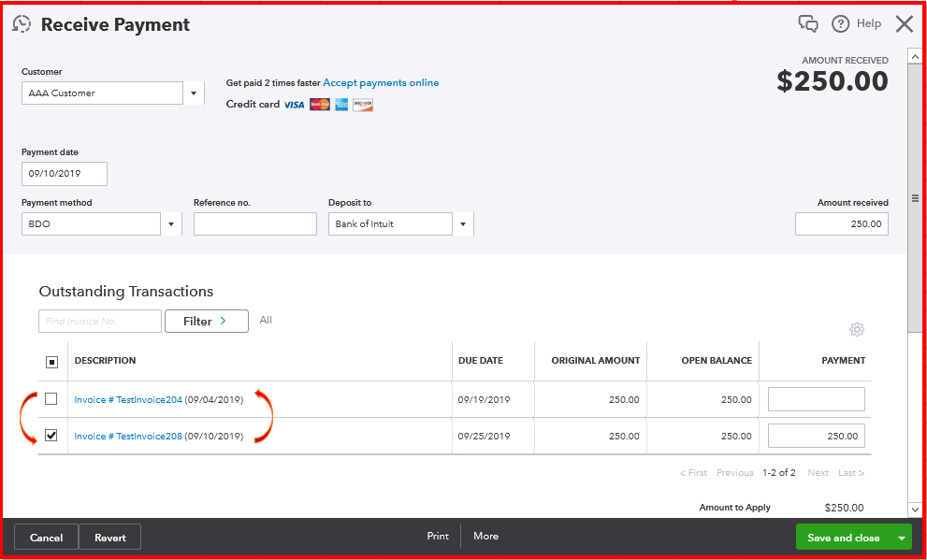Screen dimensions: 927x560
Task: Click the American Express logo
Action: coord(341,105)
